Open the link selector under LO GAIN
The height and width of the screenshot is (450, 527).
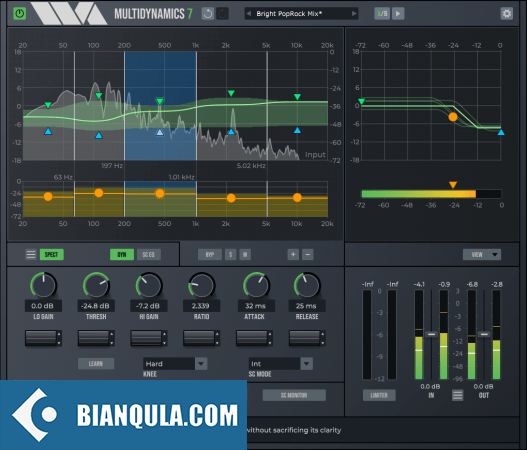click(x=43, y=338)
